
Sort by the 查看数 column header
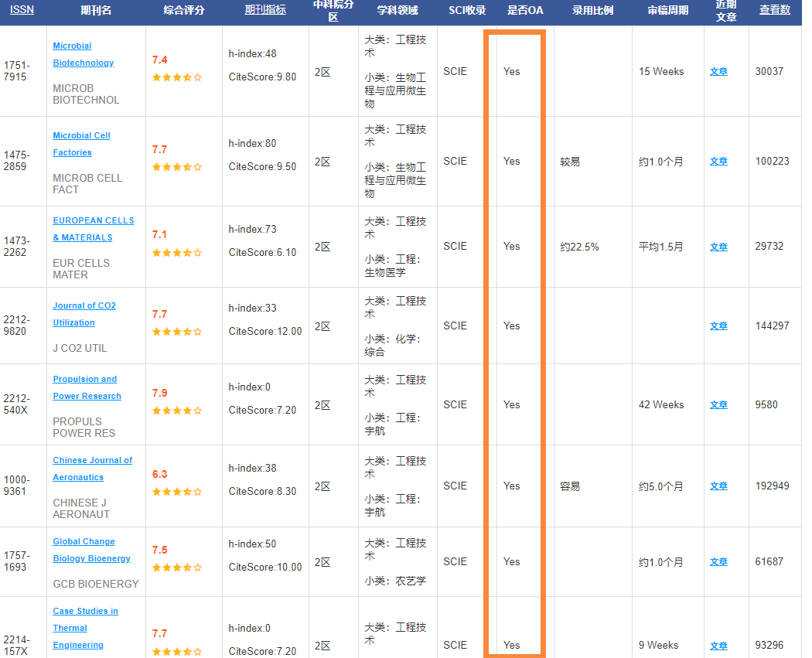pos(774,10)
